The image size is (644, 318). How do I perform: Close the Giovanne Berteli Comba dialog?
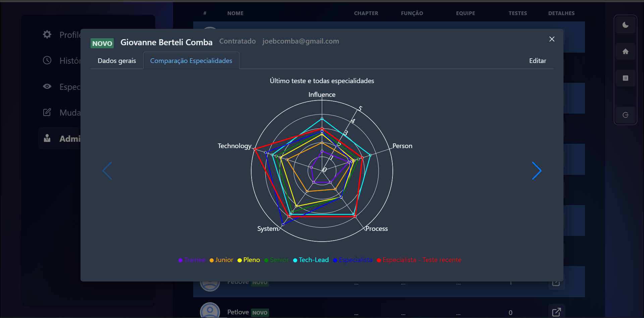pos(552,39)
